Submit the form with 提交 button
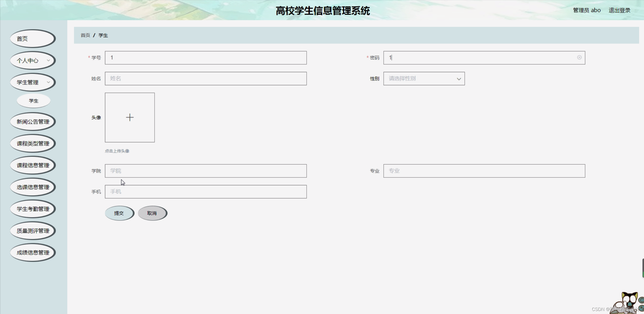Screen dimensions: 644x314 click(119, 213)
